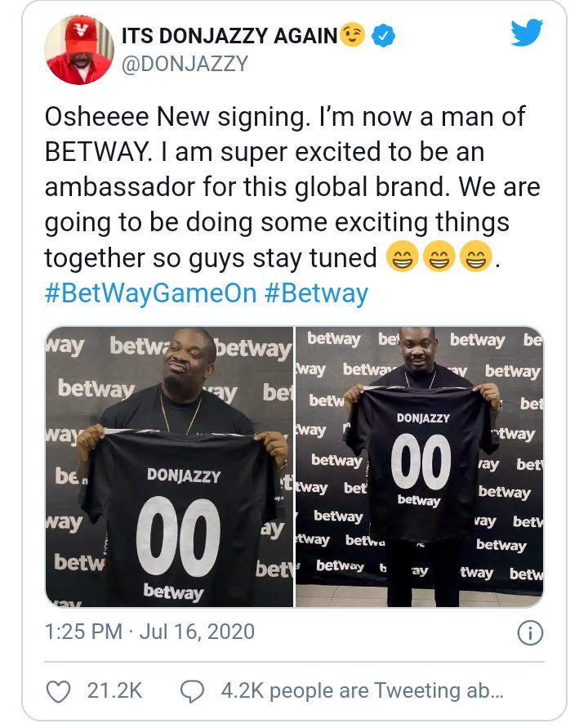Viewport: 588px width, 728px height.
Task: Click the 1:25 PM · Jul 16, 2020 timestamp
Action: click(x=149, y=632)
